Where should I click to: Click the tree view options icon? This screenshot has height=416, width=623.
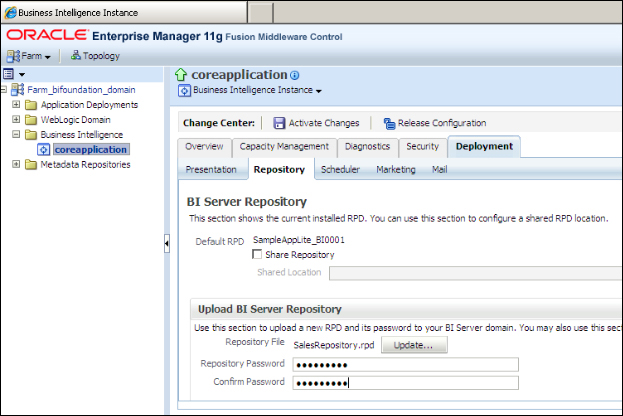pos(9,74)
